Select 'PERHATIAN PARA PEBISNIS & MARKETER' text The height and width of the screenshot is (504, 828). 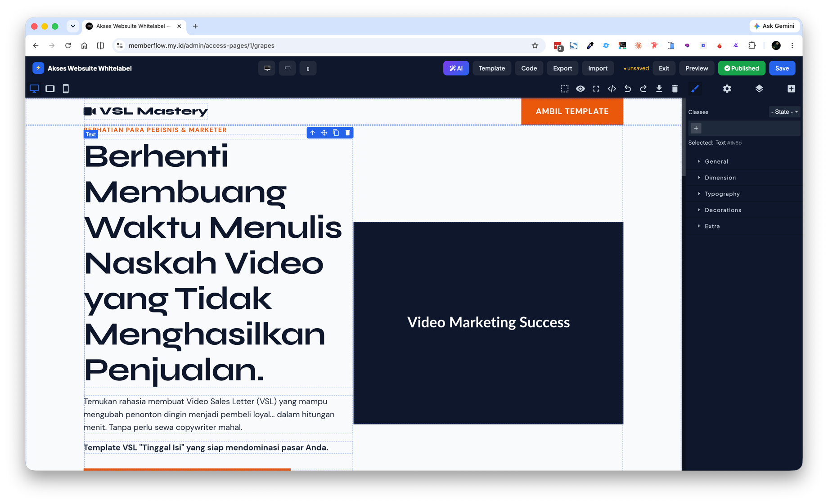coord(155,130)
